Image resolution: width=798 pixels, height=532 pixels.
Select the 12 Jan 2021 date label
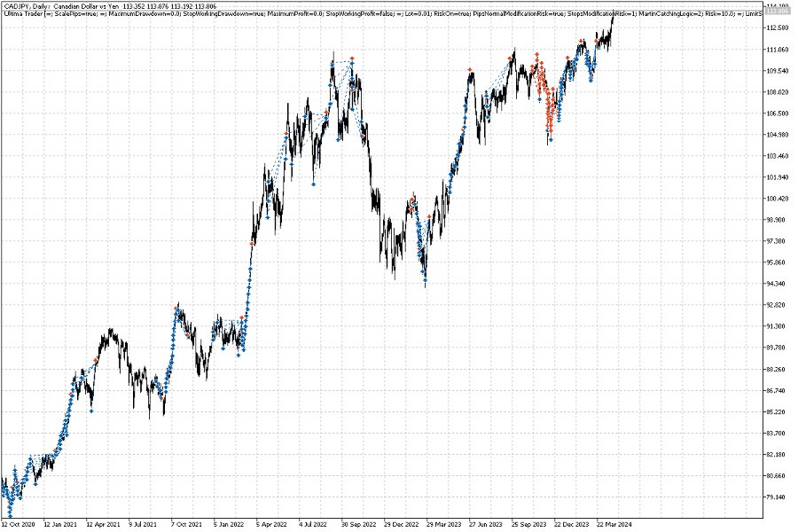click(60, 524)
